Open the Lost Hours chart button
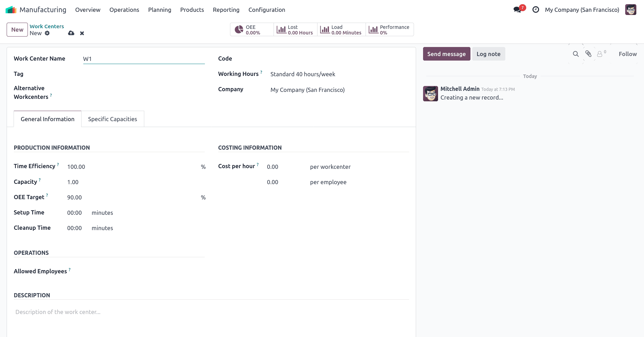Screen dimensions: 644x337 coord(294,30)
